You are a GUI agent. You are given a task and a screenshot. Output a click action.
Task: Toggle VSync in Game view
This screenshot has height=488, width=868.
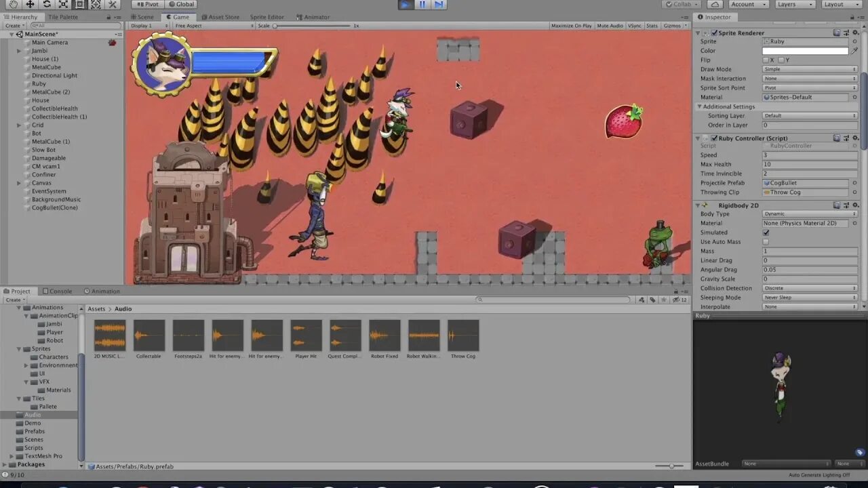pyautogui.click(x=635, y=26)
